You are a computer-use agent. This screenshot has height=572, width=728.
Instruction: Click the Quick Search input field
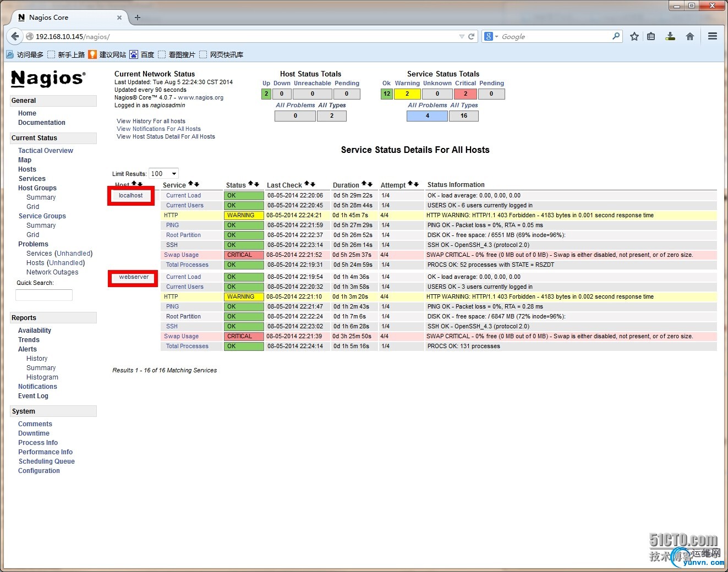click(x=44, y=295)
